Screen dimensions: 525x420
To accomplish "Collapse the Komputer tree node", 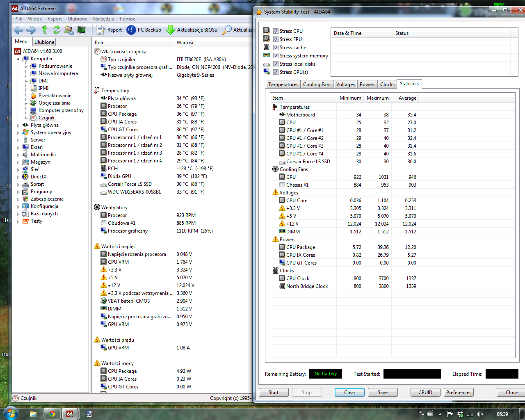I will 18,59.
